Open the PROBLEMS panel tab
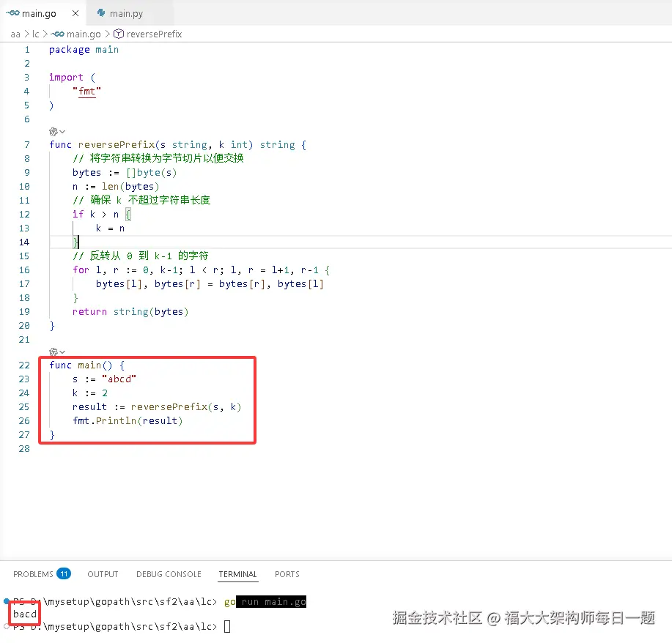Viewport: 672px width, 643px height. [33, 574]
